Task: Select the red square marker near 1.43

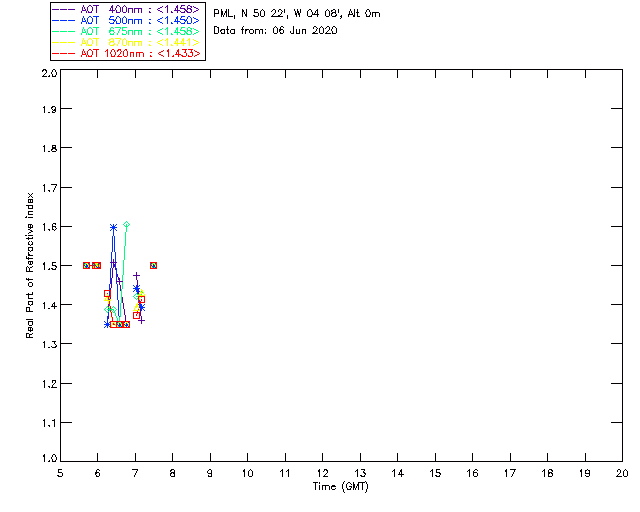Action: [107, 294]
